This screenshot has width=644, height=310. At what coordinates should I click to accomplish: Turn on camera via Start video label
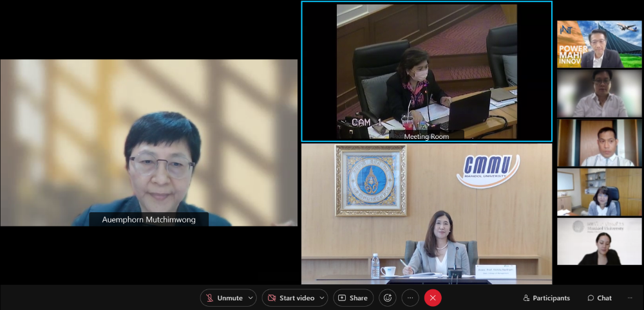[x=297, y=298]
